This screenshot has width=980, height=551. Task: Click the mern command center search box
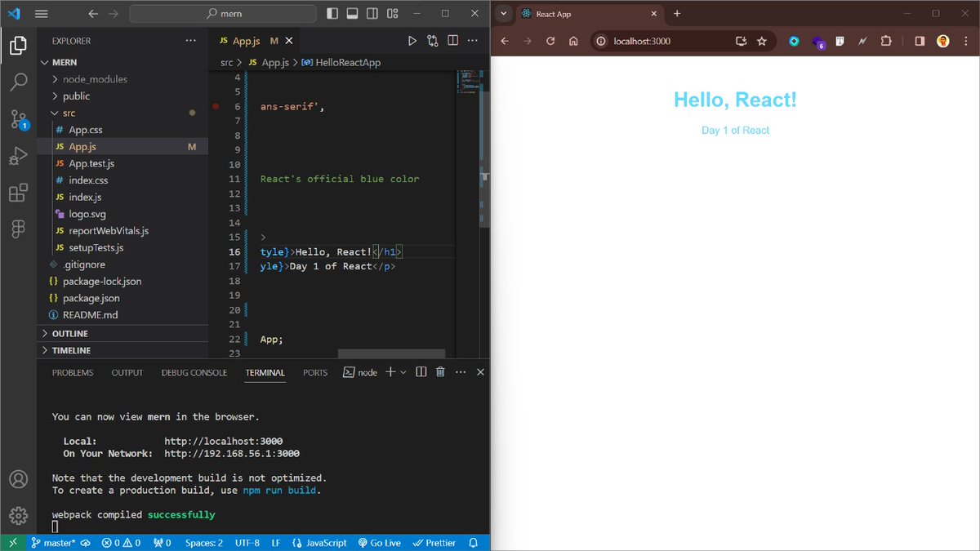coord(223,14)
